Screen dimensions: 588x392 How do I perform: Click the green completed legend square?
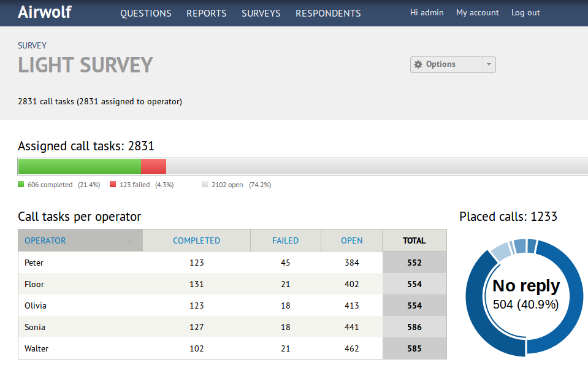pos(21,184)
